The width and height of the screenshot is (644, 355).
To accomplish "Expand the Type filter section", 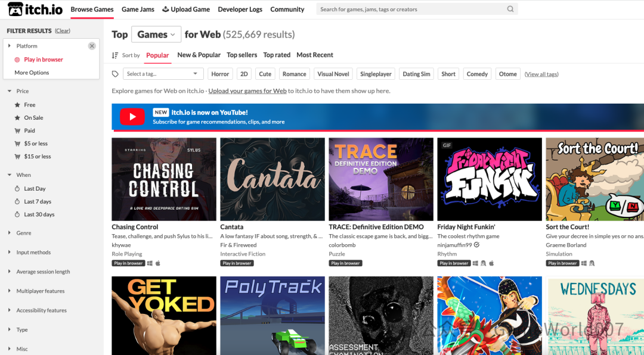I will (10, 329).
